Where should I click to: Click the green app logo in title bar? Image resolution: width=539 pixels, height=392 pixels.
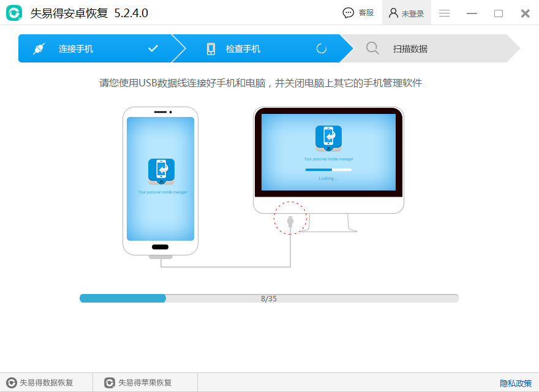pos(14,13)
